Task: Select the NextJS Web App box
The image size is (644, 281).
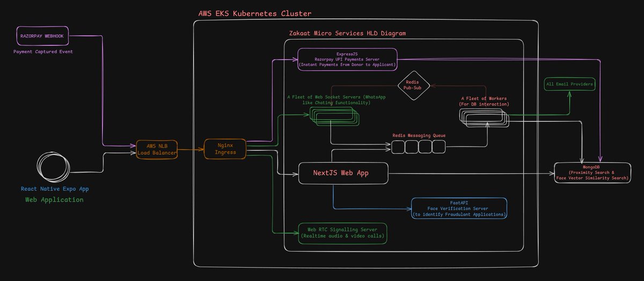Action: coord(343,173)
